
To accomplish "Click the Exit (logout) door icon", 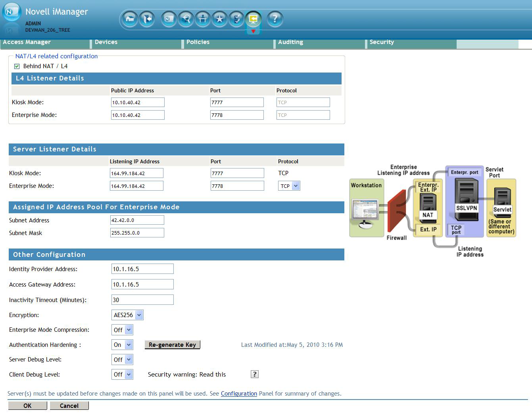I will 147,19.
